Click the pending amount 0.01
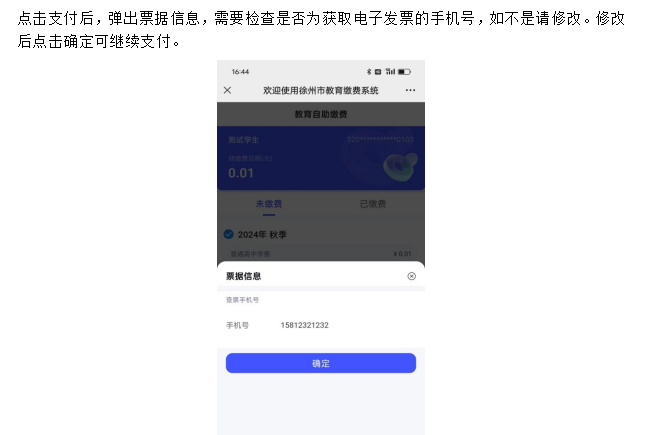Image resolution: width=658 pixels, height=435 pixels. [241, 173]
